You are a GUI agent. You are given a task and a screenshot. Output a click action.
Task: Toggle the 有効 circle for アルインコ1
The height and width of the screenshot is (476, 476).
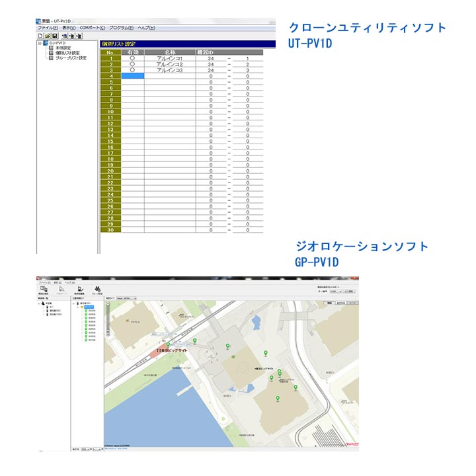point(132,58)
